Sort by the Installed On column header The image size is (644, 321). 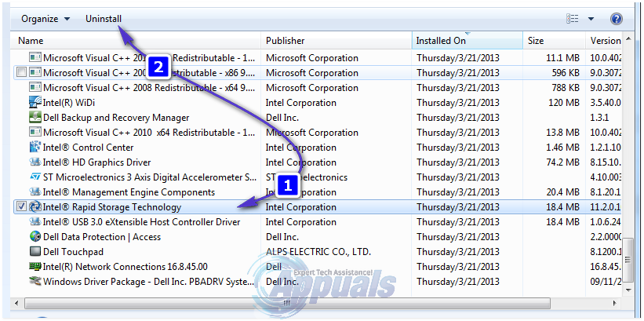(x=467, y=41)
